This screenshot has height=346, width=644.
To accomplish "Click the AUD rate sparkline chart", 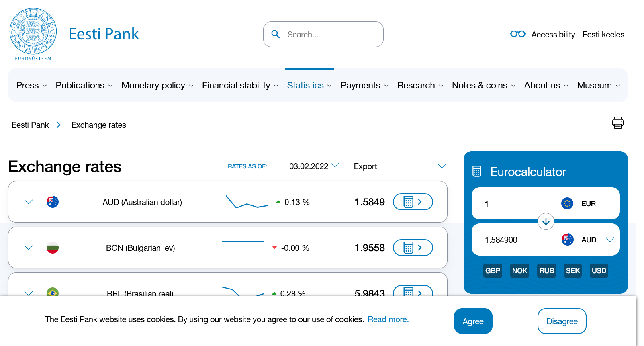I will click(x=246, y=202).
